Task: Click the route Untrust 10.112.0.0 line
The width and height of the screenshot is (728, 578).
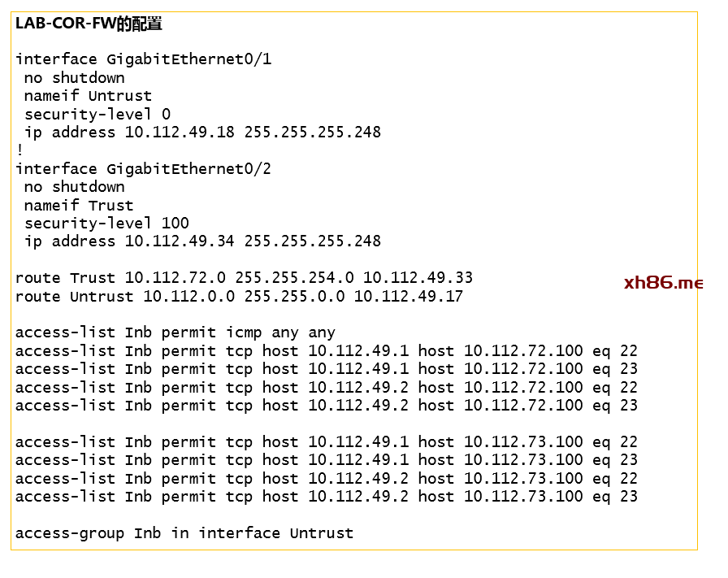Action: point(239,297)
